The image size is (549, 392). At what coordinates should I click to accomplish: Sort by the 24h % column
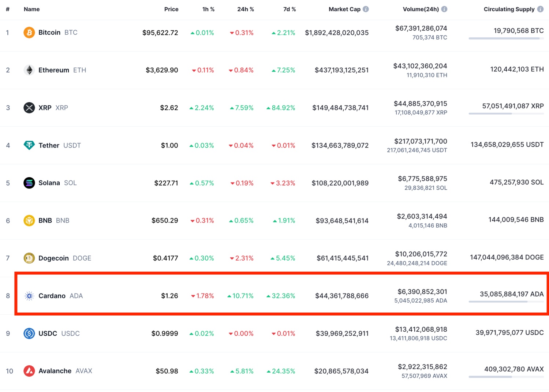246,9
